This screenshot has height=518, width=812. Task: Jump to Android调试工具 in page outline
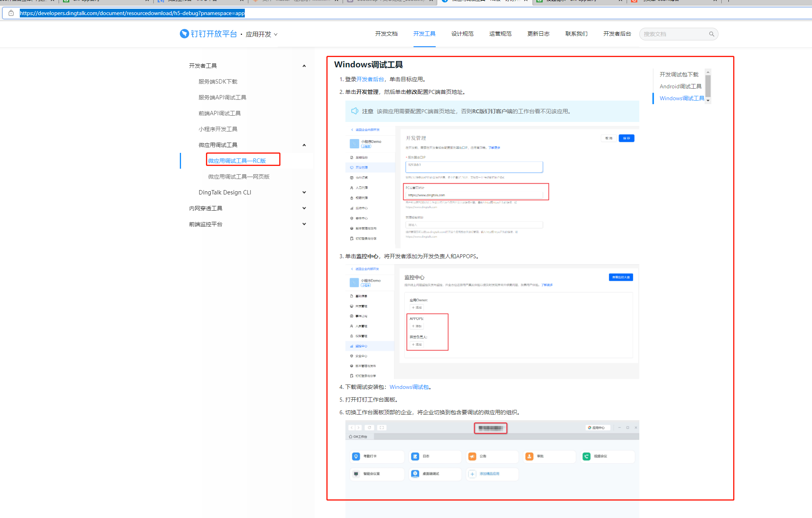click(680, 86)
